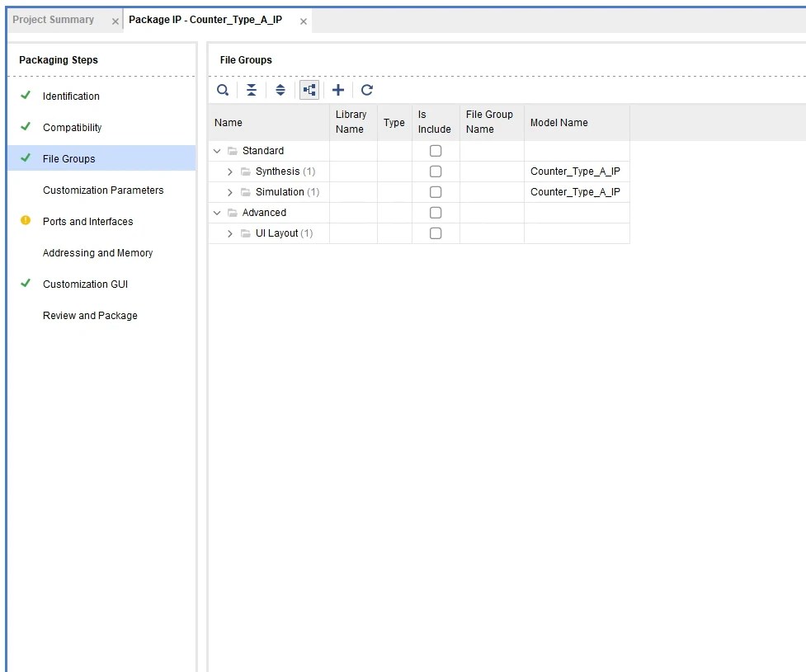Toggle the Is Include checkbox for Standard
Image resolution: width=806 pixels, height=672 pixels.
[436, 151]
